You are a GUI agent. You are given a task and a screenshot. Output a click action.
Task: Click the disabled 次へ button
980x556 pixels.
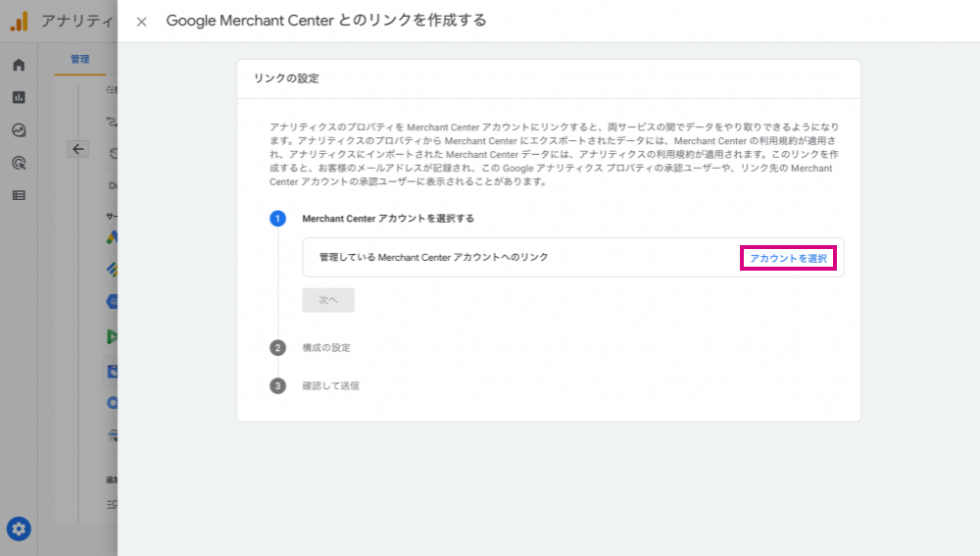328,300
